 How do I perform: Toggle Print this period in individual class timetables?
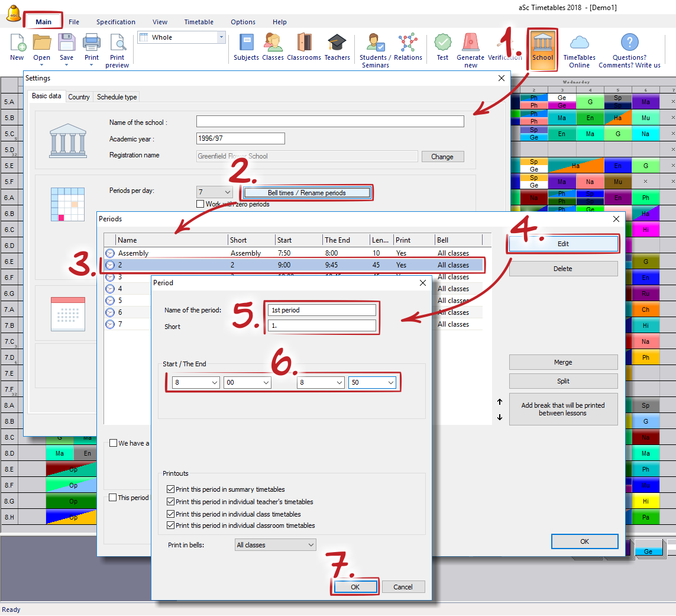click(x=171, y=514)
